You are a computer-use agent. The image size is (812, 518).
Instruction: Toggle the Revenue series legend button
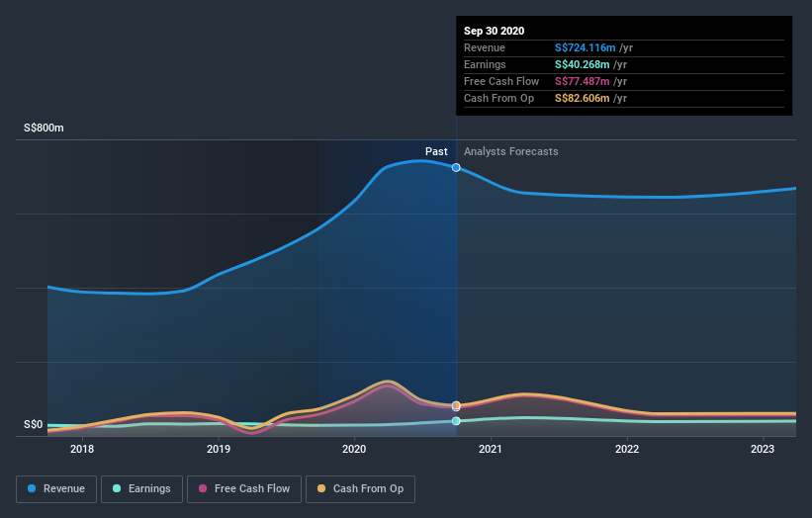pos(56,489)
